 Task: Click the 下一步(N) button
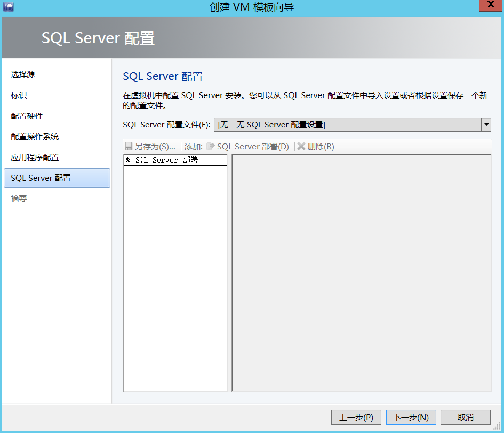pyautogui.click(x=411, y=417)
